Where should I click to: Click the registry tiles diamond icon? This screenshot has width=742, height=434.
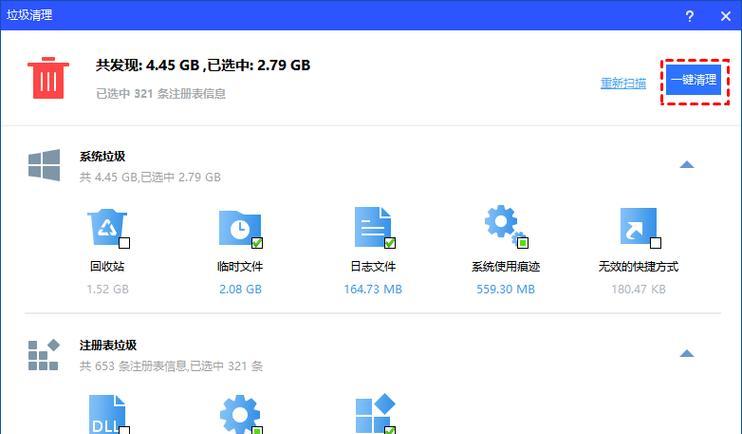(375, 414)
